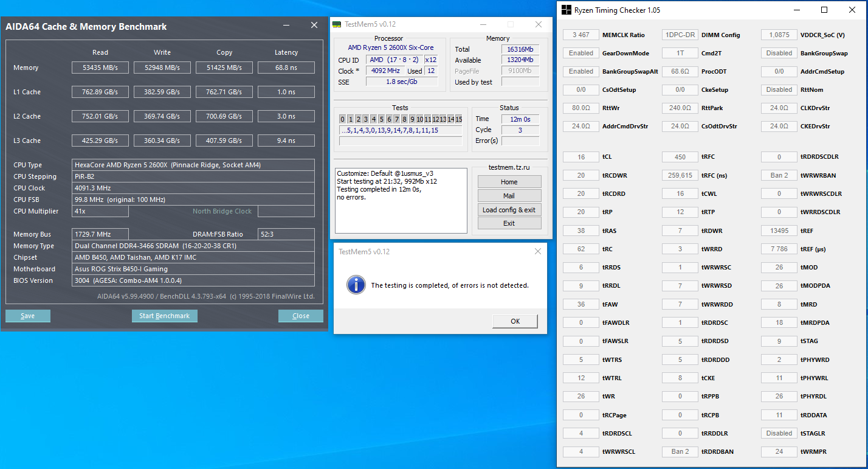
Task: Click the Total memory 16316Mb field
Action: pos(520,49)
